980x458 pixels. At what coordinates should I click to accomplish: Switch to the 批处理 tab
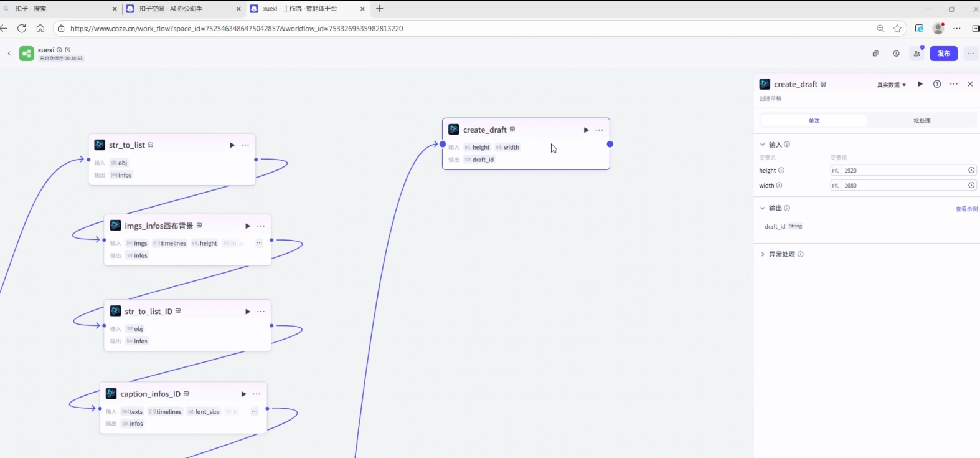[921, 121]
